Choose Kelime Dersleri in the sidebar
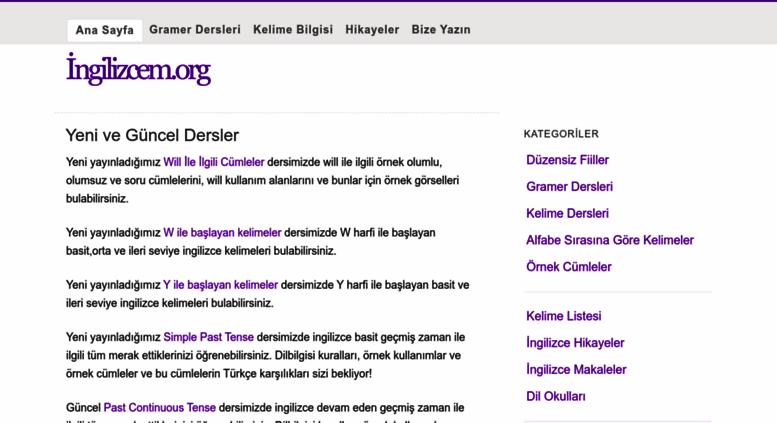 (567, 214)
